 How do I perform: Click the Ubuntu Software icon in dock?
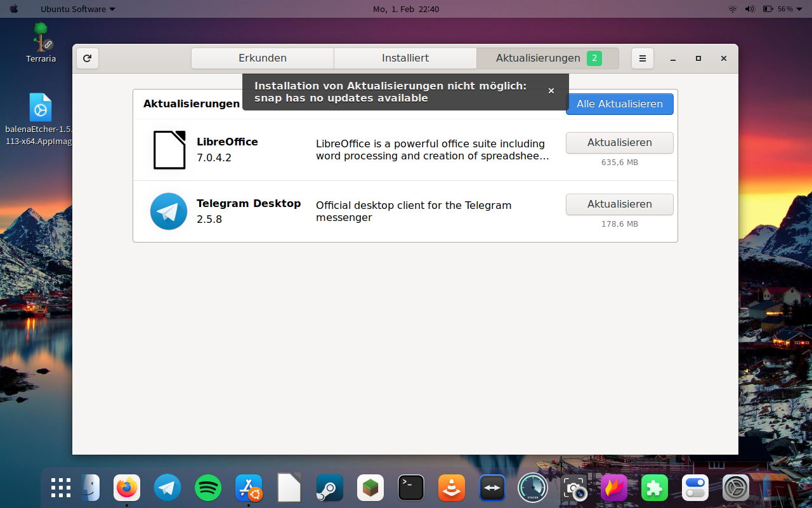249,488
